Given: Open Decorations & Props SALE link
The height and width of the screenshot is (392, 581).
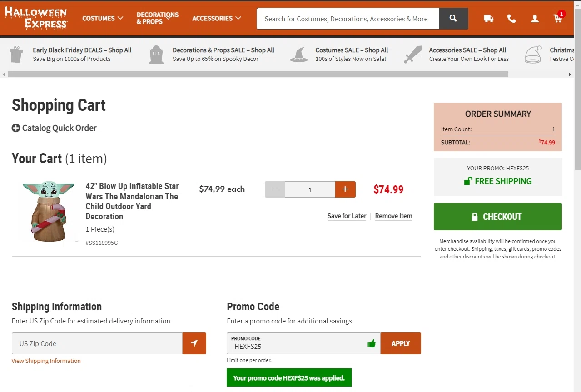Looking at the screenshot, I should (x=223, y=50).
